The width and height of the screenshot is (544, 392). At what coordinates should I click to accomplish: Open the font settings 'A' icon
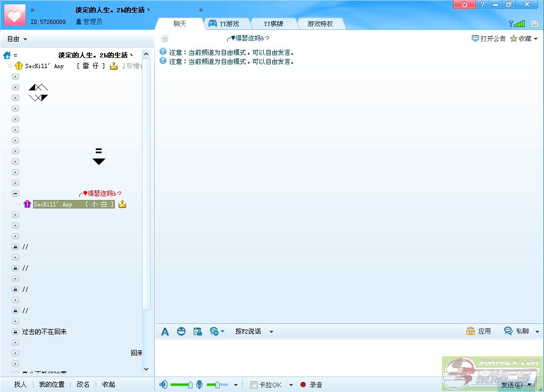pos(165,331)
